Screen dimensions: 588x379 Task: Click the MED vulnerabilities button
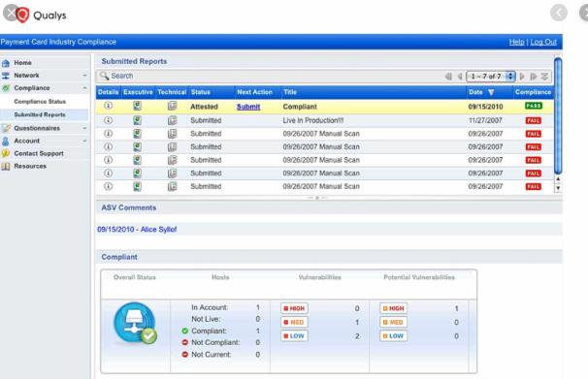[294, 322]
